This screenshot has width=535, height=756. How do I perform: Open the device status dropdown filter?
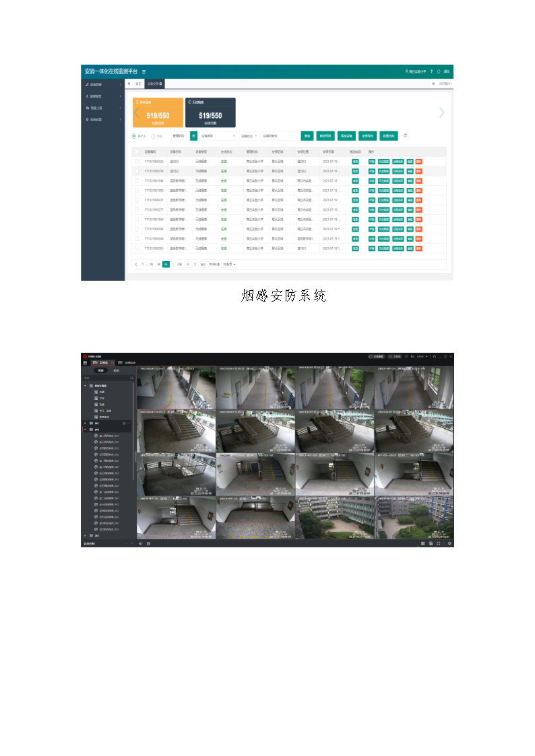click(x=249, y=135)
